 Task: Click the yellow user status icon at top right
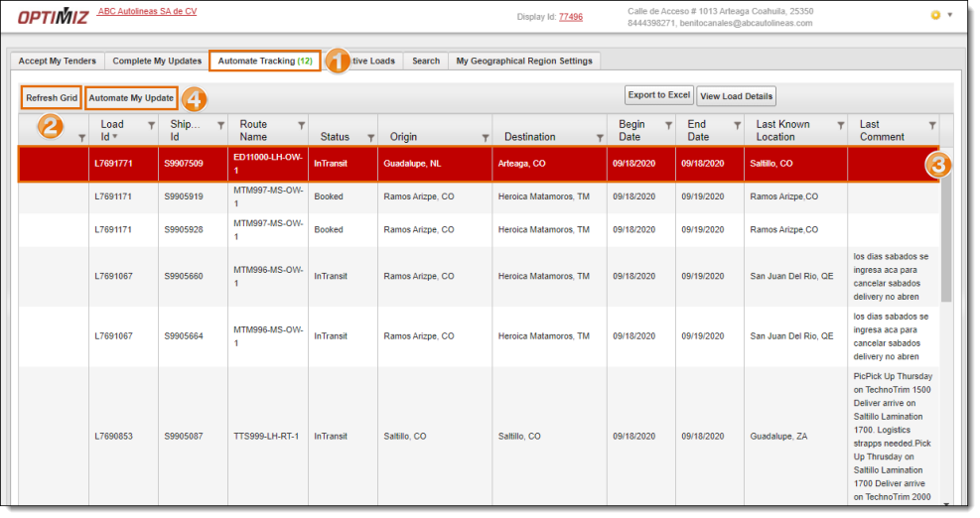[935, 15]
